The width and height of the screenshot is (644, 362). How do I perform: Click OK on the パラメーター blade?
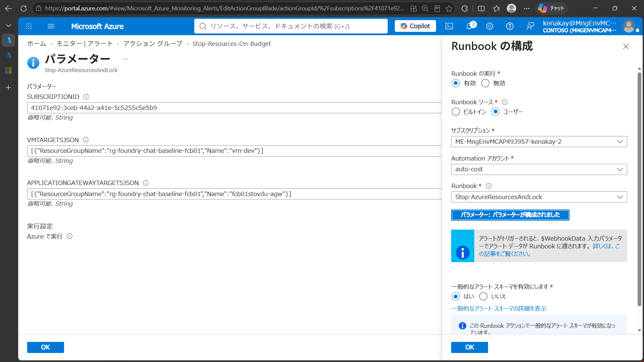46,347
